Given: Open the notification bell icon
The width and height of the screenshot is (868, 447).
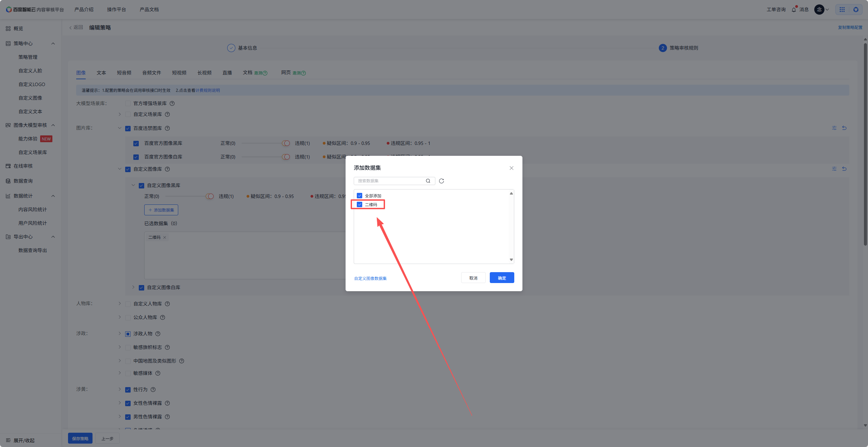Looking at the screenshot, I should [x=794, y=10].
